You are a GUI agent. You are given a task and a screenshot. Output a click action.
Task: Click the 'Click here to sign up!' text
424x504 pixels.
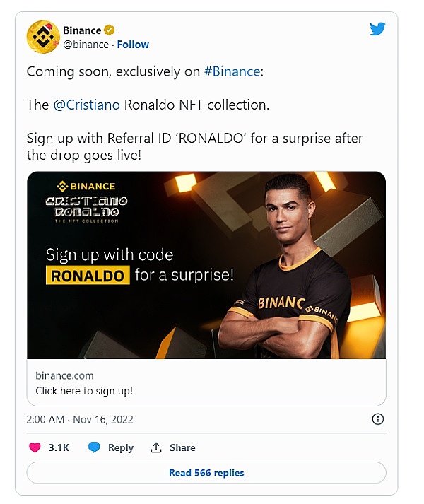[x=83, y=390]
